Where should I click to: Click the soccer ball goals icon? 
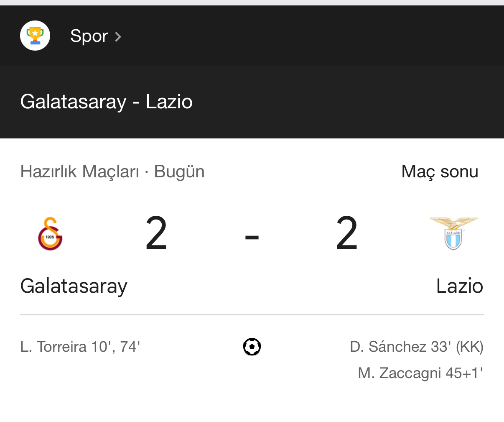(x=252, y=347)
